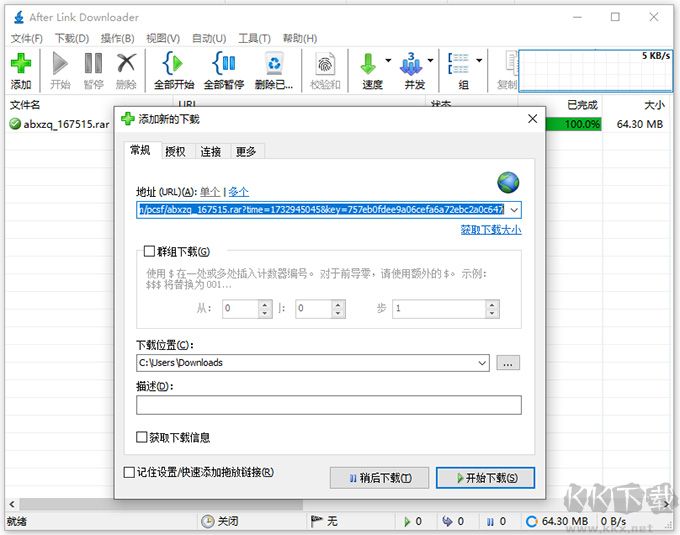Click the Checksum (校验和) fingerprint icon

(325, 65)
